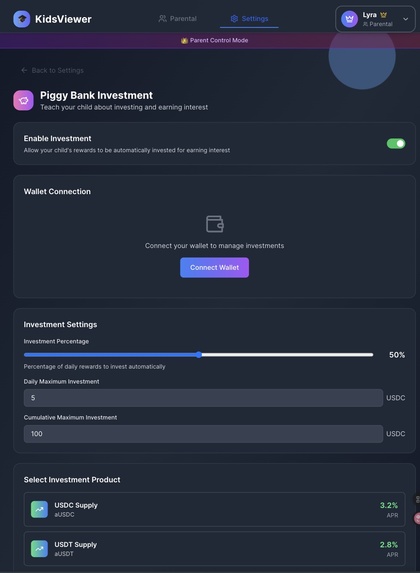Select the USDT Supply investment product
The image size is (420, 573).
pyautogui.click(x=215, y=549)
